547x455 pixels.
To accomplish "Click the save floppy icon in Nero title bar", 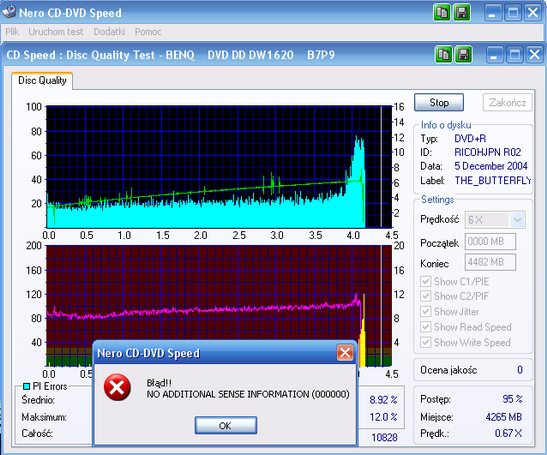I will [462, 13].
